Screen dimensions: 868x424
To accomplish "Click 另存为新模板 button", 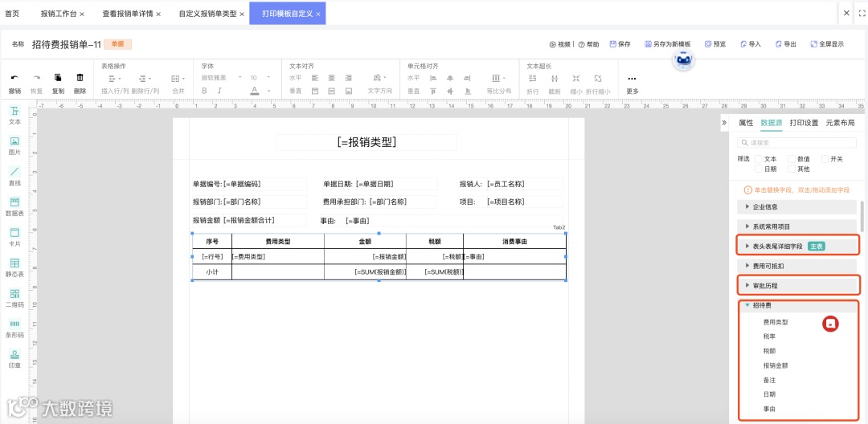I will point(668,44).
